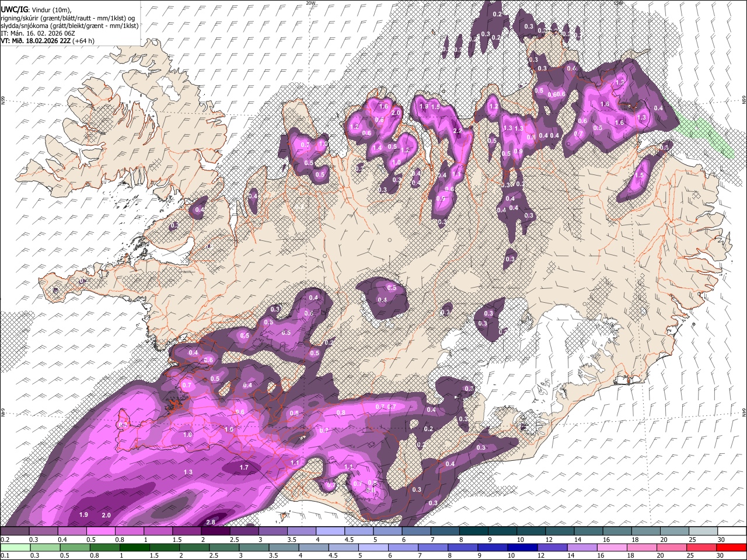The image size is (747, 560).
Task: Click the 2.8 precipitation value on the map
Action: pyautogui.click(x=211, y=522)
